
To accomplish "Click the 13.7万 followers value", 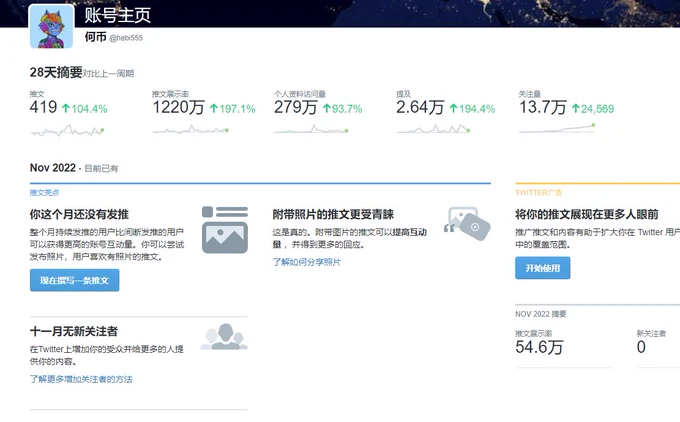I will tap(543, 107).
